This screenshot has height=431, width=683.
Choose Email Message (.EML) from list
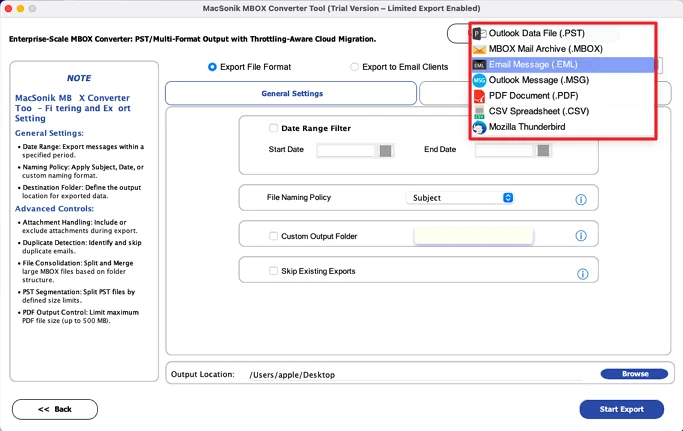563,64
